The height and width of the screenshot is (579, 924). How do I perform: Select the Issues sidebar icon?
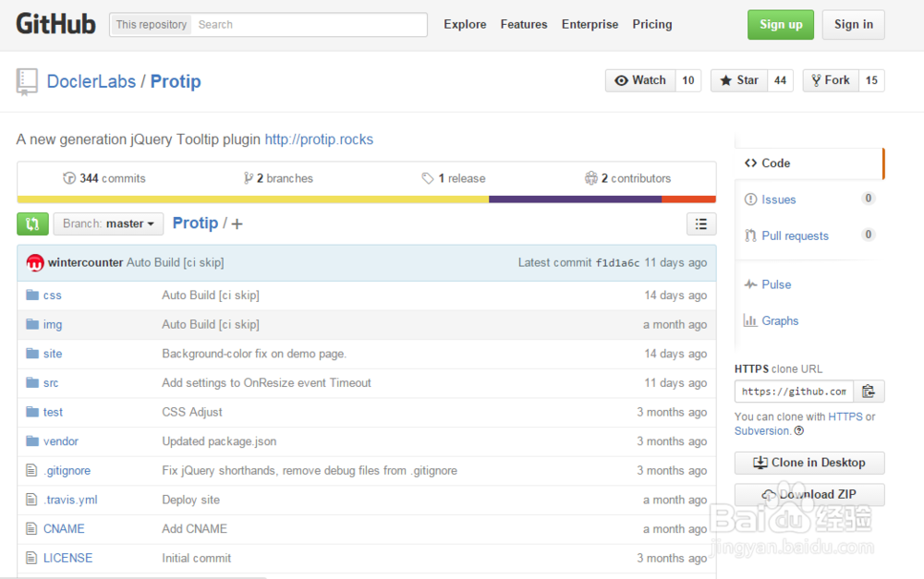[750, 199]
